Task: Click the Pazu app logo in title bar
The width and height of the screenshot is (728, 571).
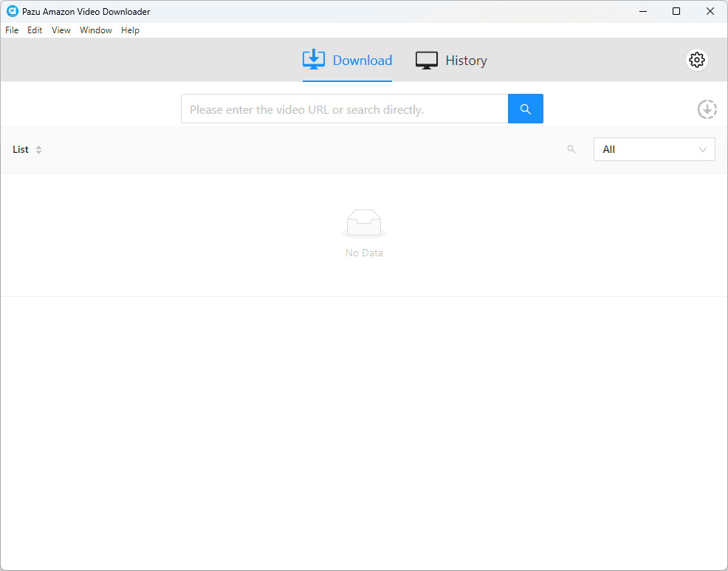Action: tap(12, 11)
